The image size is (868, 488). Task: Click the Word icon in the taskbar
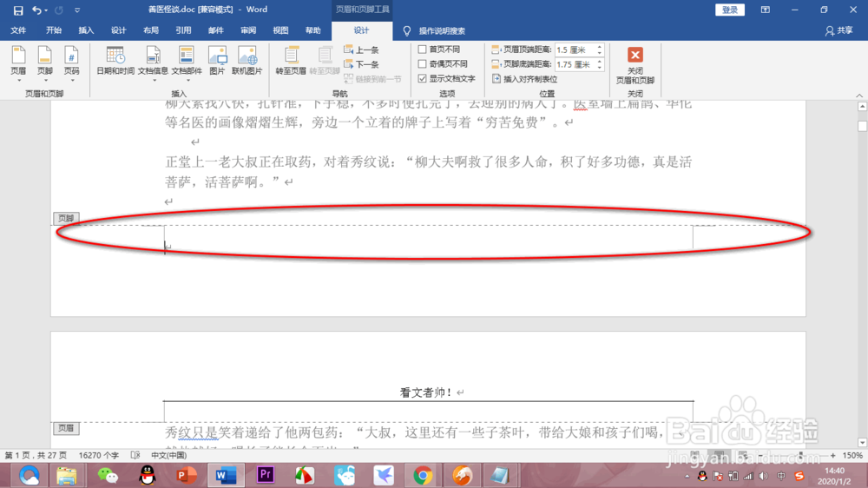tap(226, 475)
